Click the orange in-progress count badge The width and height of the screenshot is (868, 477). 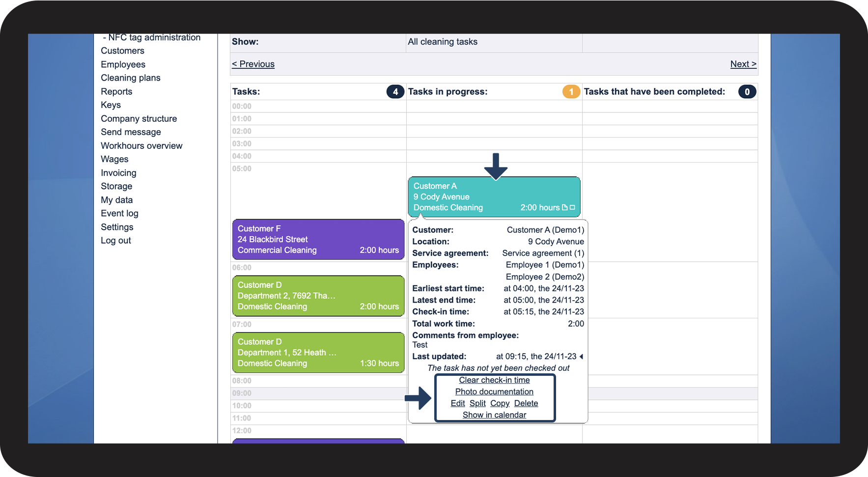coord(571,92)
